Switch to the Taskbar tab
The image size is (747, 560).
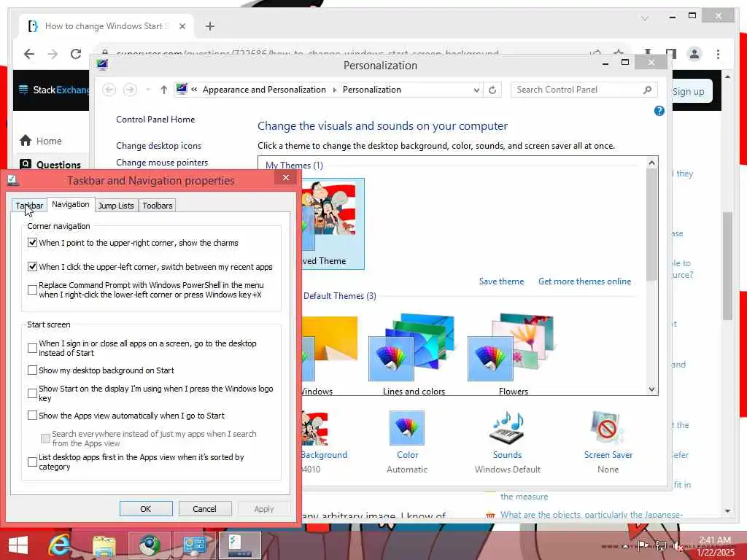(29, 206)
